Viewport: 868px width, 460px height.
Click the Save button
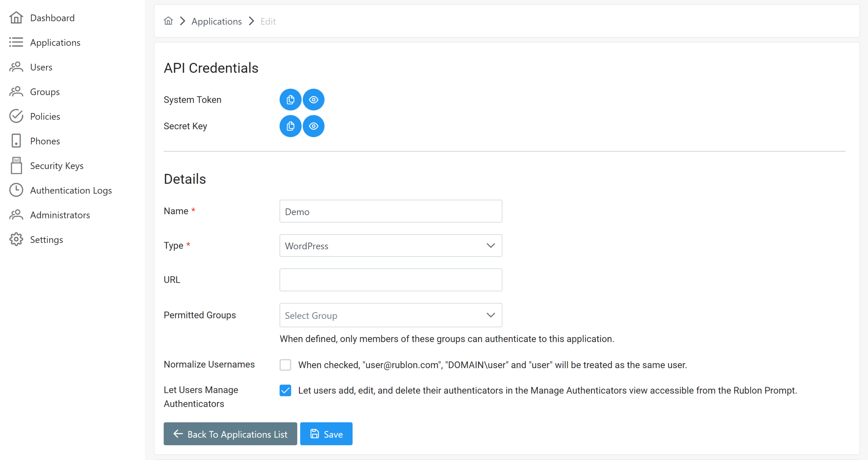(326, 434)
